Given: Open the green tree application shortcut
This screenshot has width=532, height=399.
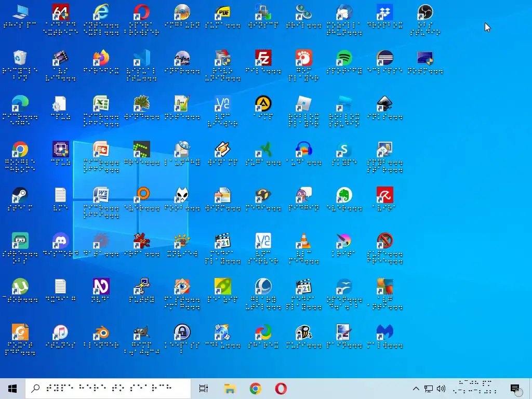Looking at the screenshot, I should 141,104.
